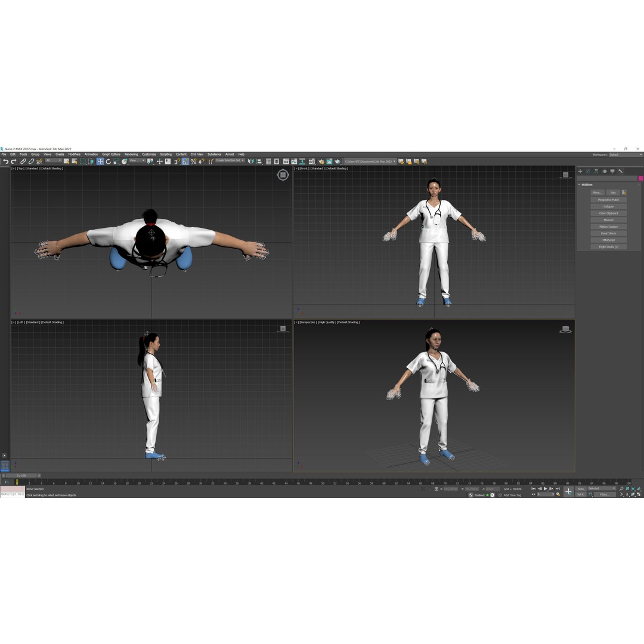Click the MAXScript utility button
Image resolution: width=644 pixels, height=644 pixels.
pyautogui.click(x=608, y=240)
